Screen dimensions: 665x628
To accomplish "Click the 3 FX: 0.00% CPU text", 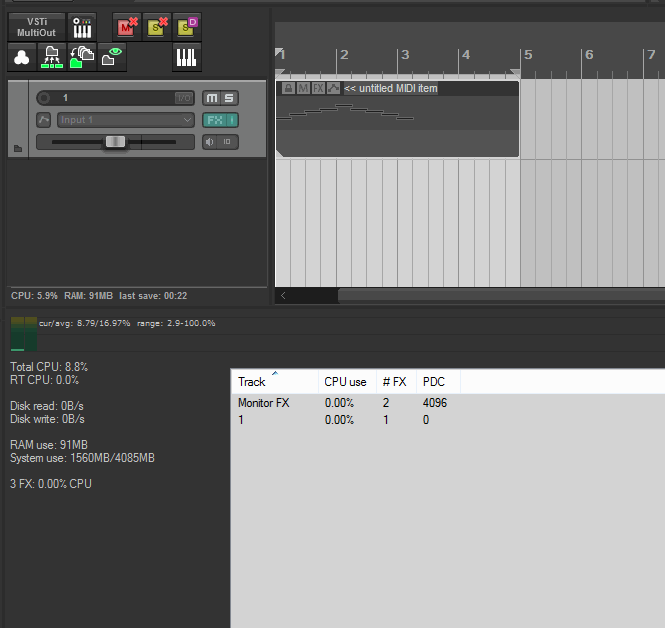I will coord(51,484).
